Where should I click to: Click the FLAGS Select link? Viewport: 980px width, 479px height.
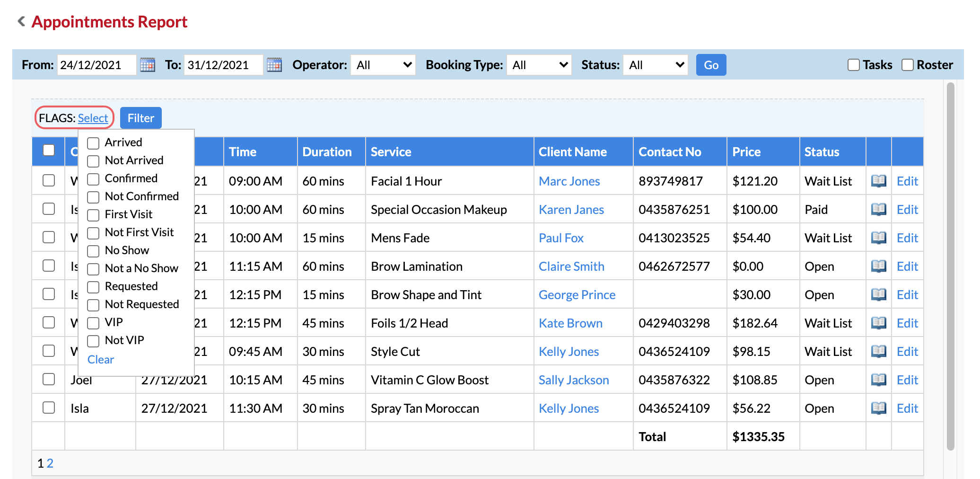click(93, 118)
